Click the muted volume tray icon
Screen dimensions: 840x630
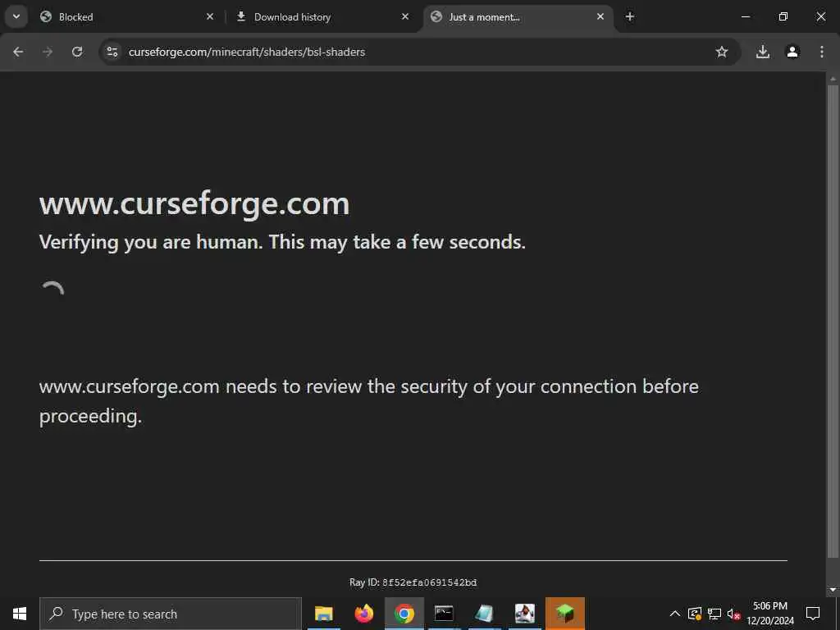coord(734,614)
